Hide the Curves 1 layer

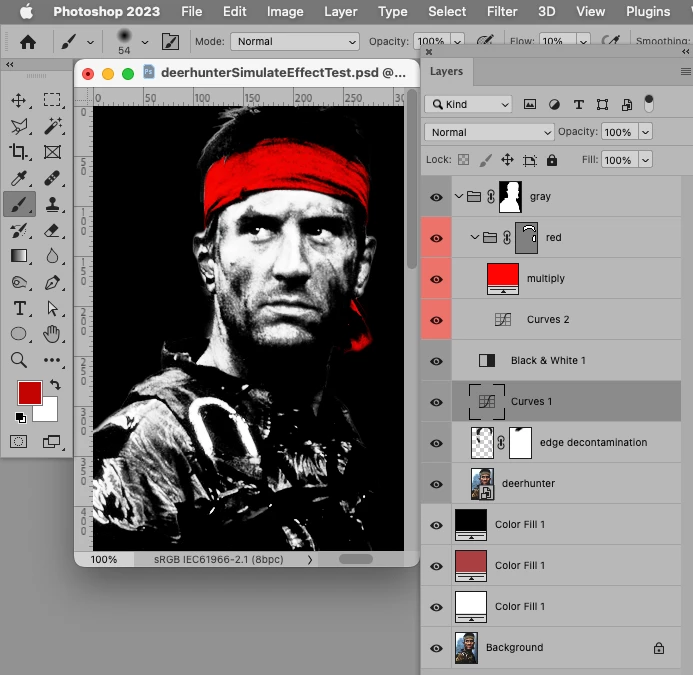click(x=436, y=402)
